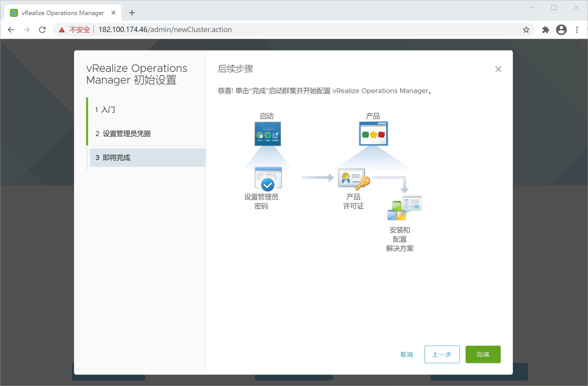Close the initial setup wizard dialog

pyautogui.click(x=498, y=69)
